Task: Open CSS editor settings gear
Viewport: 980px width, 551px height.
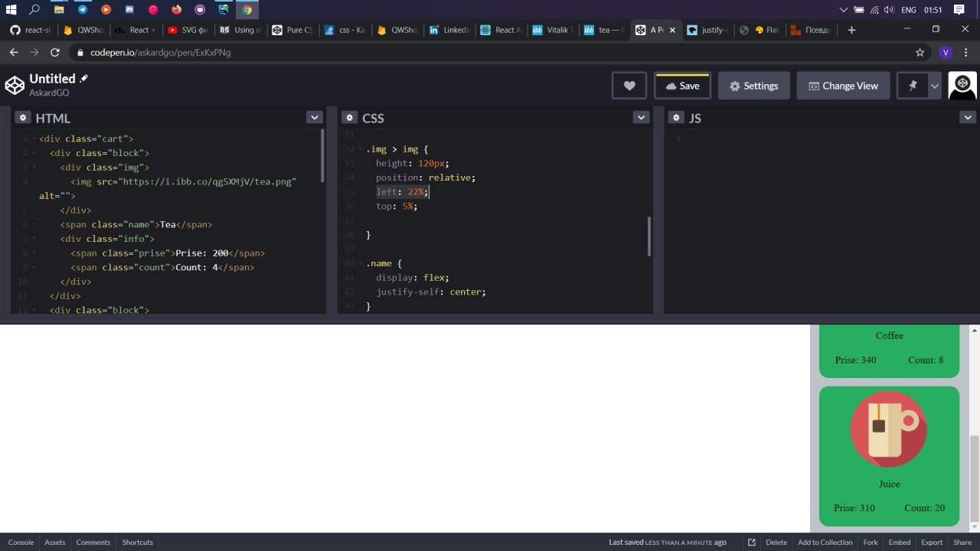Action: tap(349, 118)
